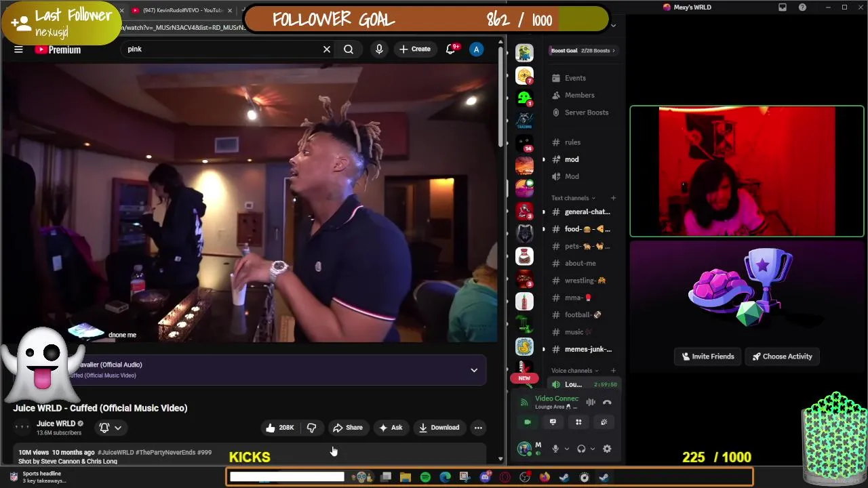Click the Ask button under video
This screenshot has width=868, height=488.
click(x=391, y=428)
